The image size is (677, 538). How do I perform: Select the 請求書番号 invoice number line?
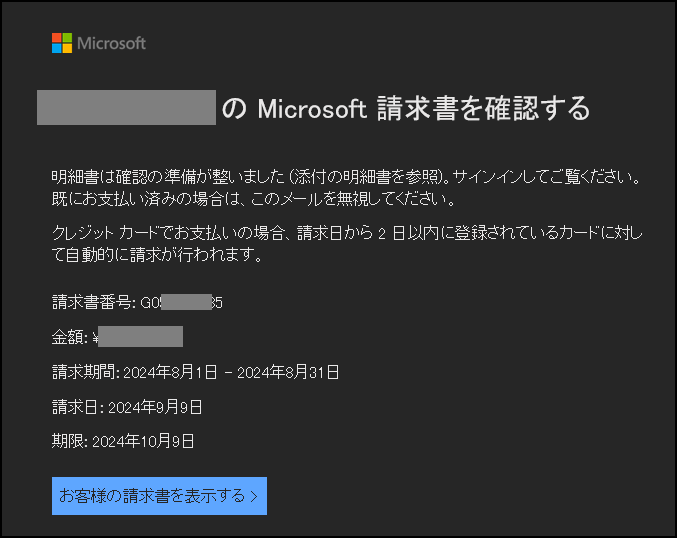coord(137,302)
